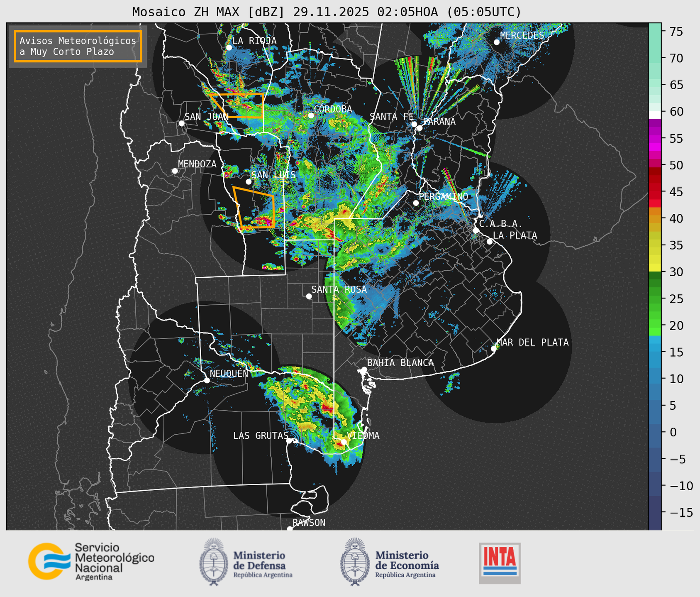Click the -15 dBZ band on color scale

point(655,513)
